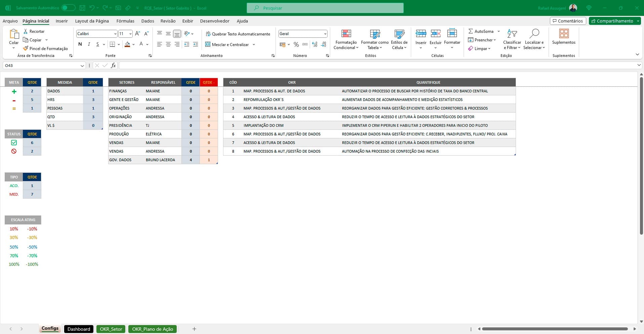Image resolution: width=644 pixels, height=334 pixels.
Task: Click the insert function fx icon
Action: [x=113, y=65]
